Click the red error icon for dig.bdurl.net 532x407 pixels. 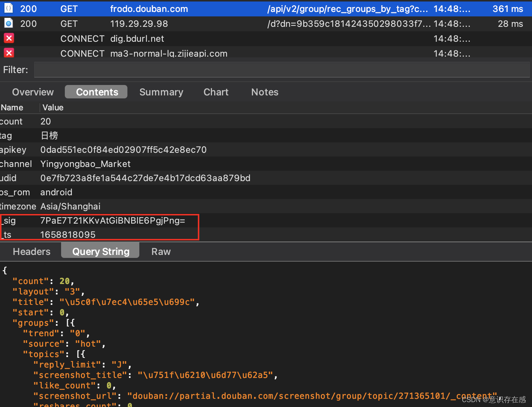[x=9, y=38]
